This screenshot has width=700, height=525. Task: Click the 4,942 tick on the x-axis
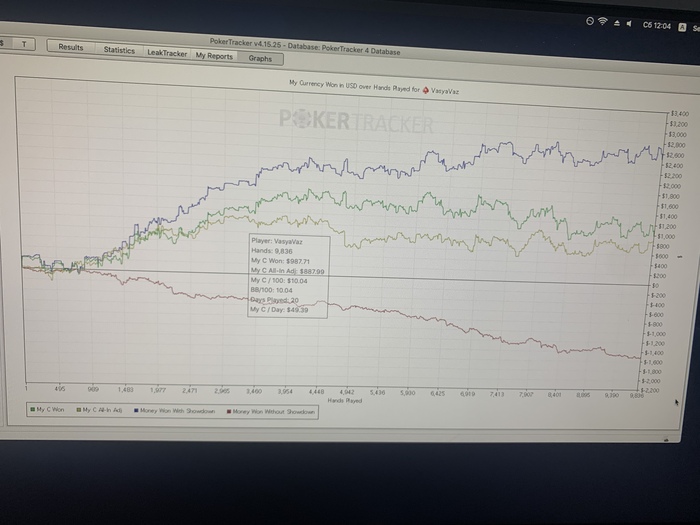[347, 392]
